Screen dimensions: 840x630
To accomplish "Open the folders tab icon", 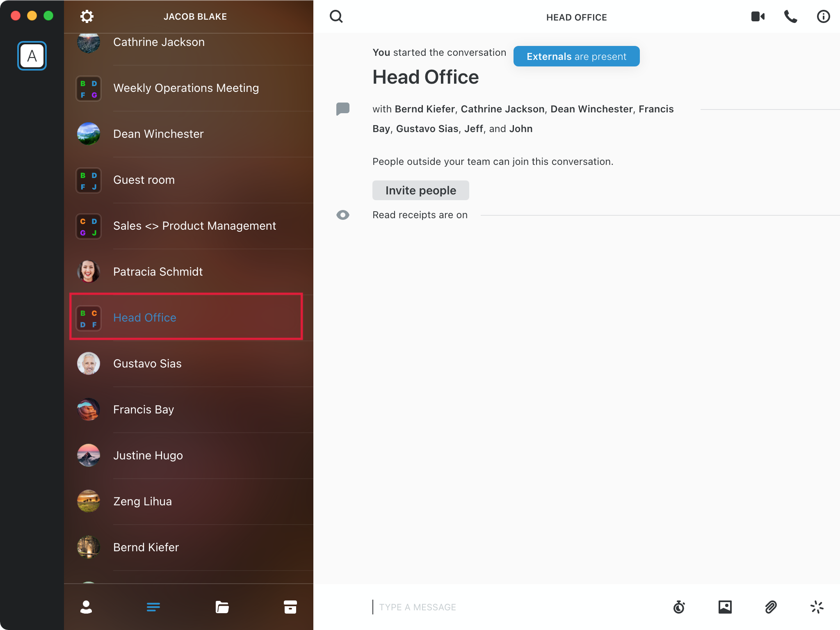I will click(222, 607).
